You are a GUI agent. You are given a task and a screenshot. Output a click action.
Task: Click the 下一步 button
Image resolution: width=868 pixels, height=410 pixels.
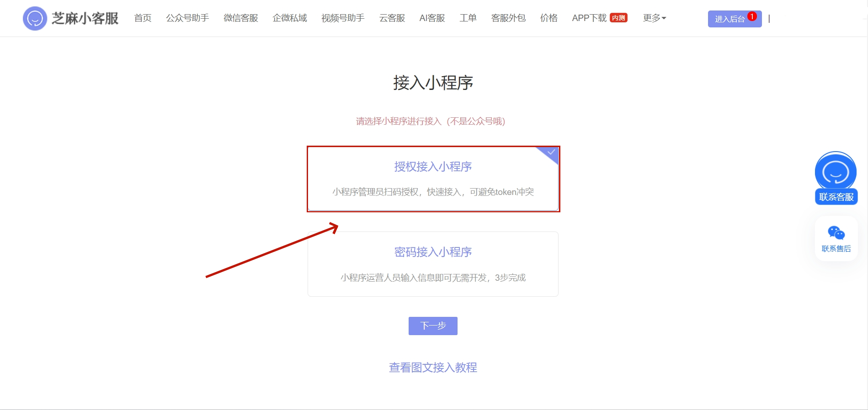[433, 326]
